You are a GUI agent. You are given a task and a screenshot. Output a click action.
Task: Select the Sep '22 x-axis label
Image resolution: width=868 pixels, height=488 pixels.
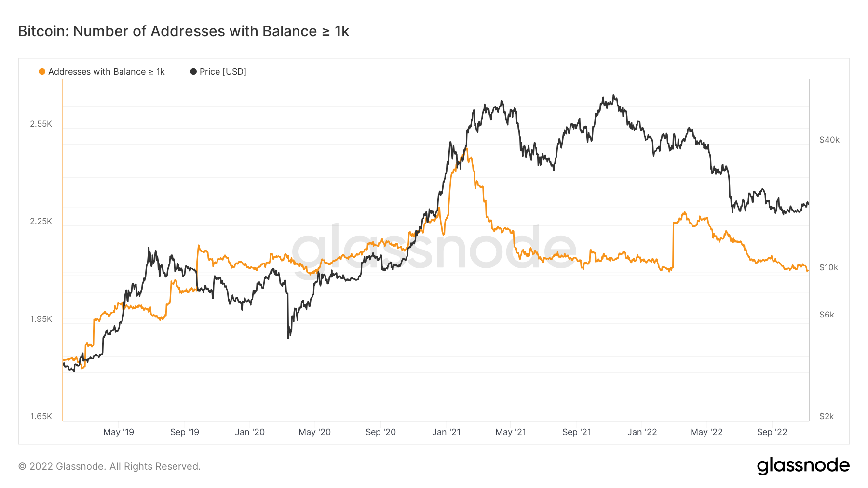pyautogui.click(x=772, y=432)
